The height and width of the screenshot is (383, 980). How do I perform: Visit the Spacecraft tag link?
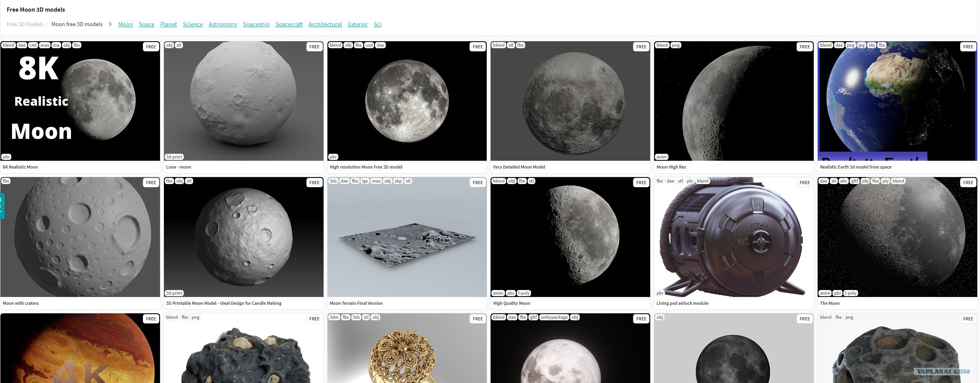tap(289, 24)
